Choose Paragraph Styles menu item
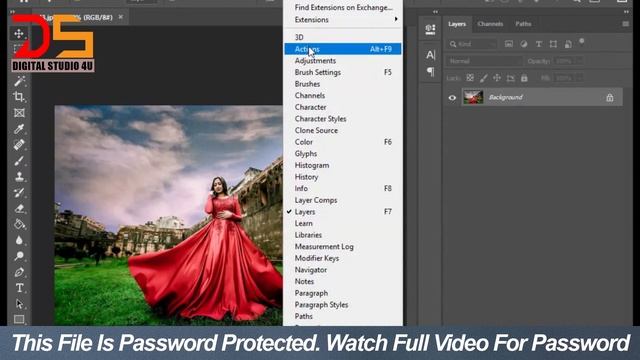This screenshot has height=360, width=640. 342,305
